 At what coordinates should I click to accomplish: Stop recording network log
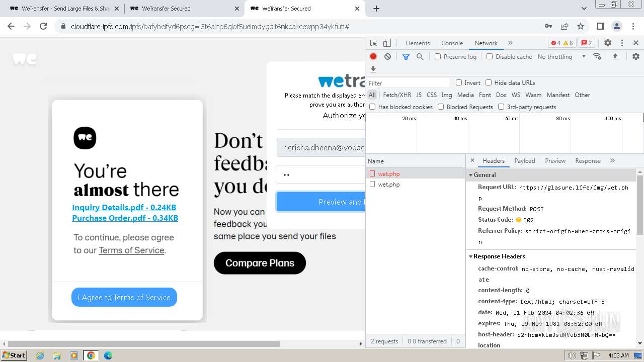tap(373, 57)
